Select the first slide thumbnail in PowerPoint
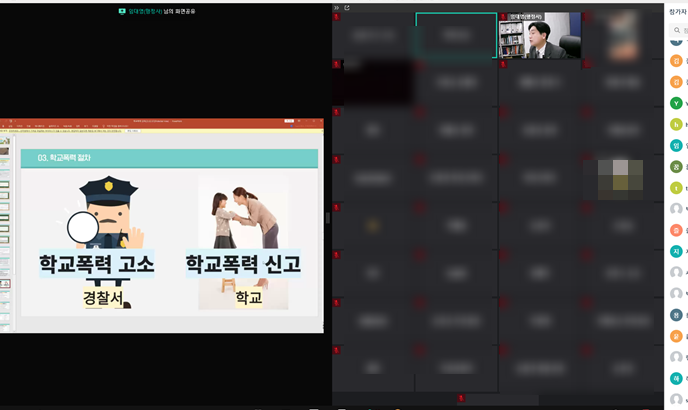The height and width of the screenshot is (410, 688). tap(4, 141)
